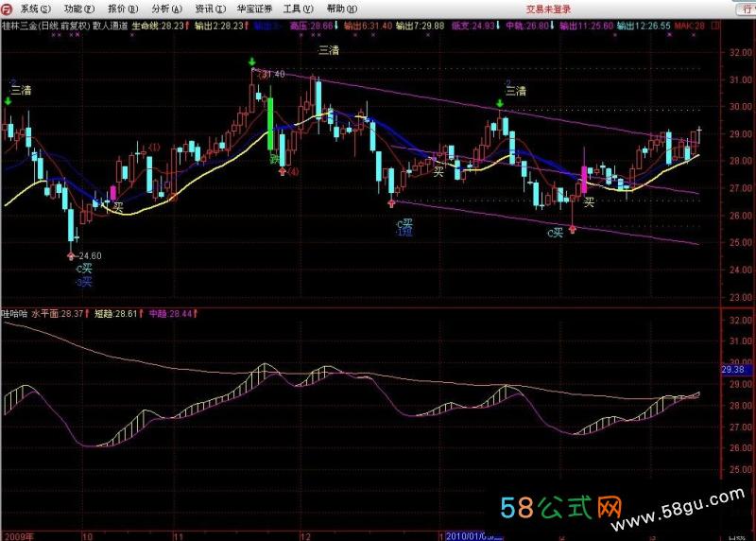This screenshot has width=756, height=541.
Task: Select the 桂林三金(日线,前复权) chart title
Action: [45, 26]
